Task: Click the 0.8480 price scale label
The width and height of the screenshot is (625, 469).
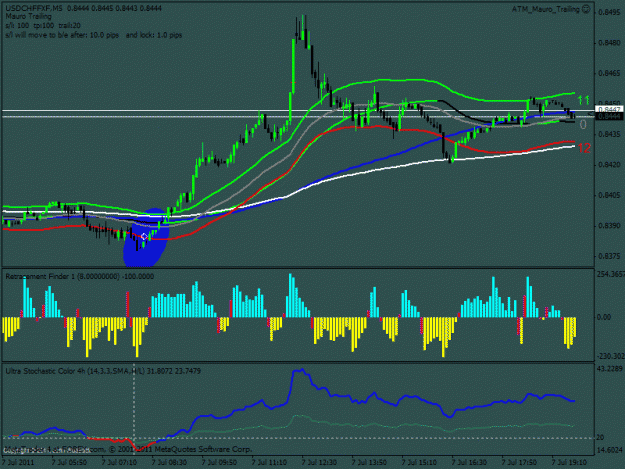Action: point(609,43)
